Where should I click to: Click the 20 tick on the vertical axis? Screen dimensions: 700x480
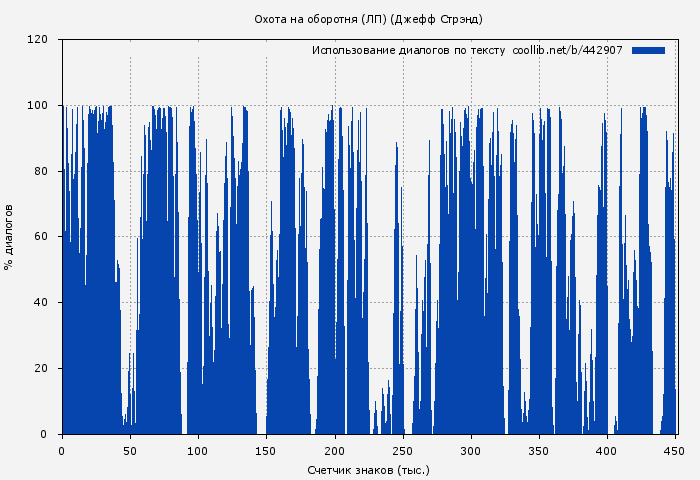[41, 369]
